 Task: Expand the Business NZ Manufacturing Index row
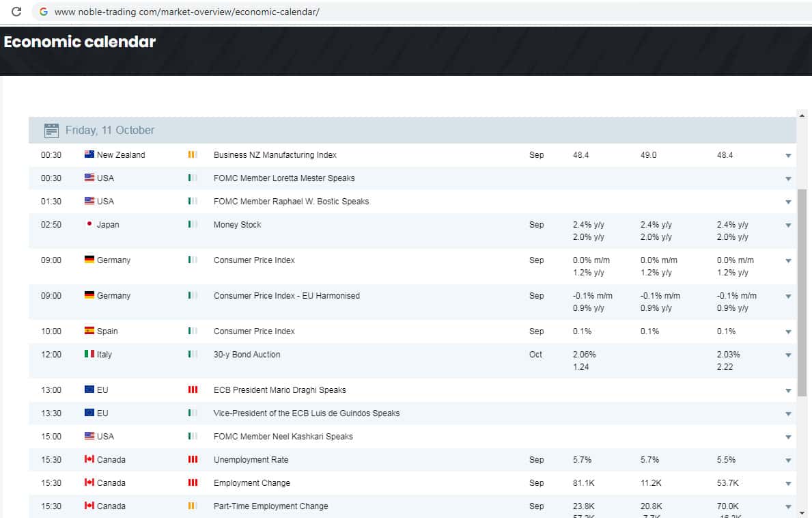(788, 156)
